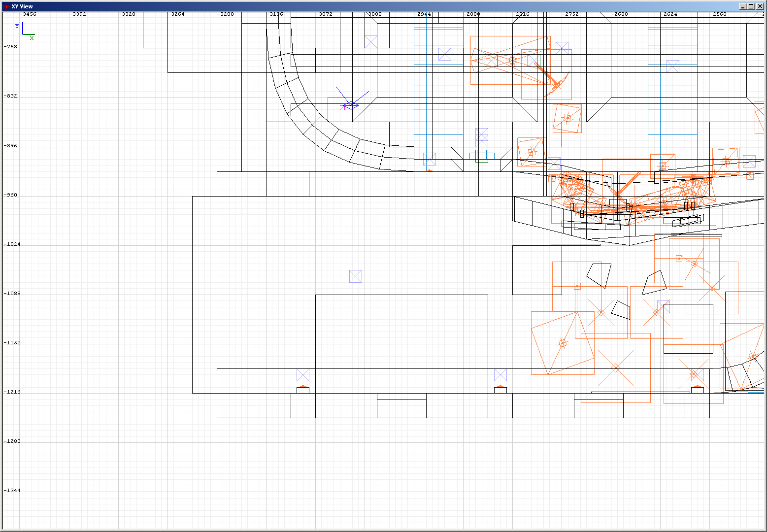767x532 pixels.
Task: Click the -3456 label on the top ruler
Action: (28, 14)
